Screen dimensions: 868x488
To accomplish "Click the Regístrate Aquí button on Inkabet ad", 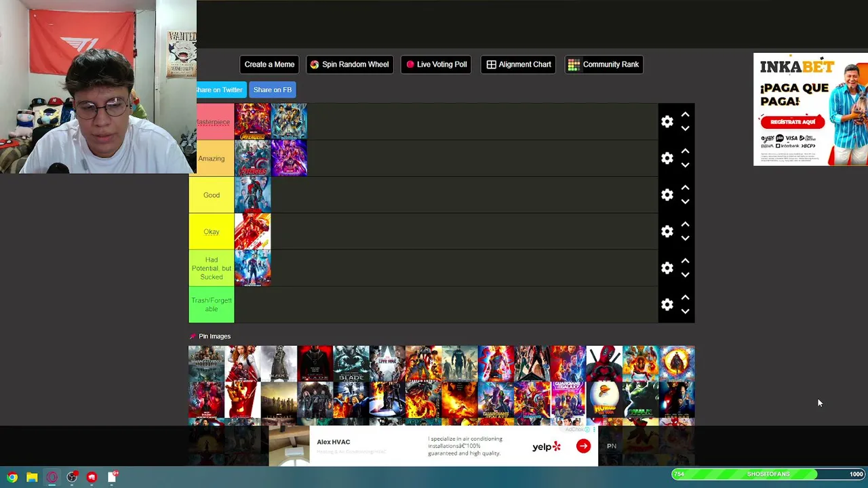I will tap(792, 122).
